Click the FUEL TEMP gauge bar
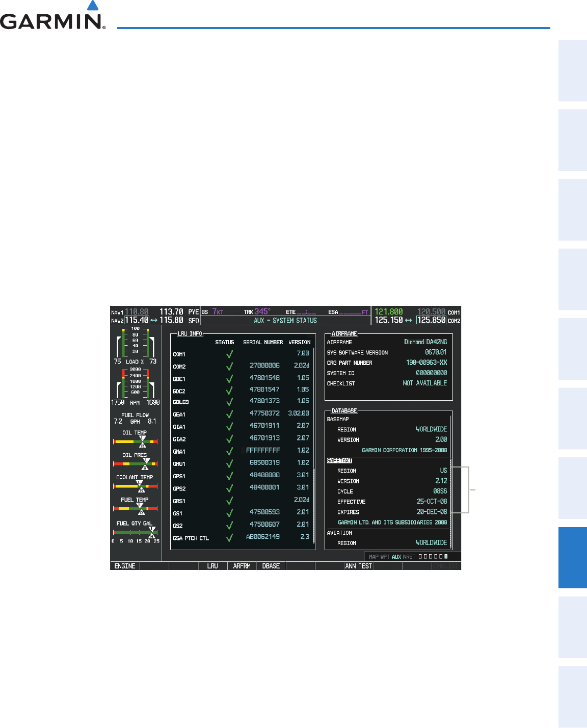The height and width of the screenshot is (728, 587). (135, 509)
